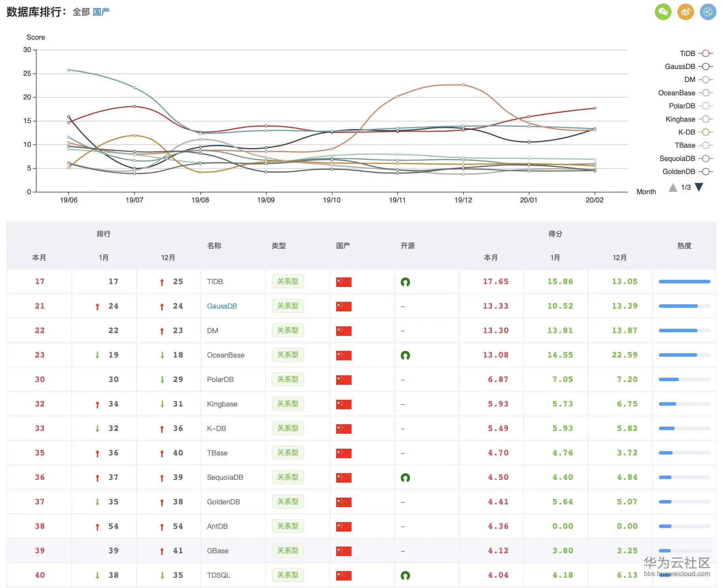This screenshot has width=722, height=588.
Task: Click the open-source icon in TDSQL row
Action: [405, 575]
